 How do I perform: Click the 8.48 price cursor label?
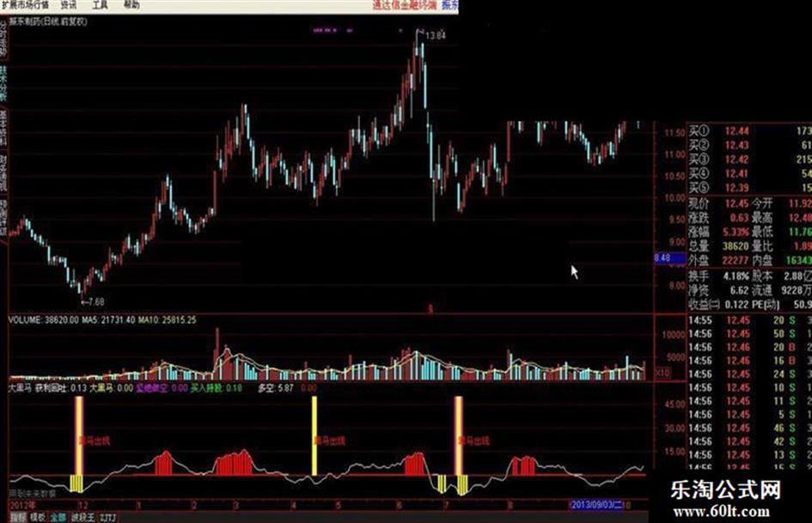[x=670, y=258]
